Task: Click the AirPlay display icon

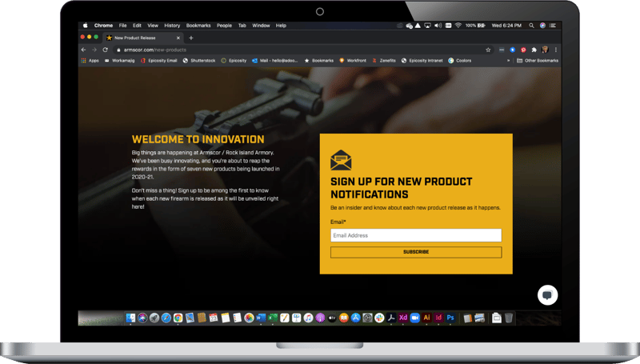Action: [x=427, y=26]
